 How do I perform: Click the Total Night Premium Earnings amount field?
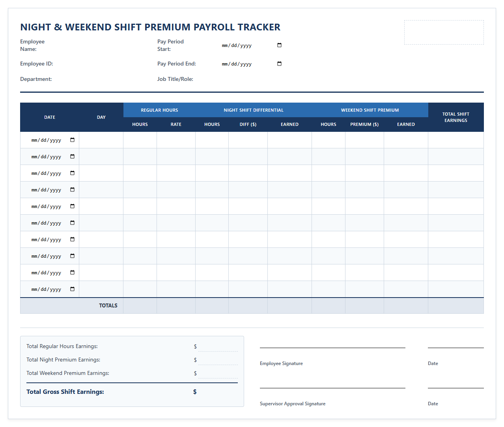coord(218,360)
